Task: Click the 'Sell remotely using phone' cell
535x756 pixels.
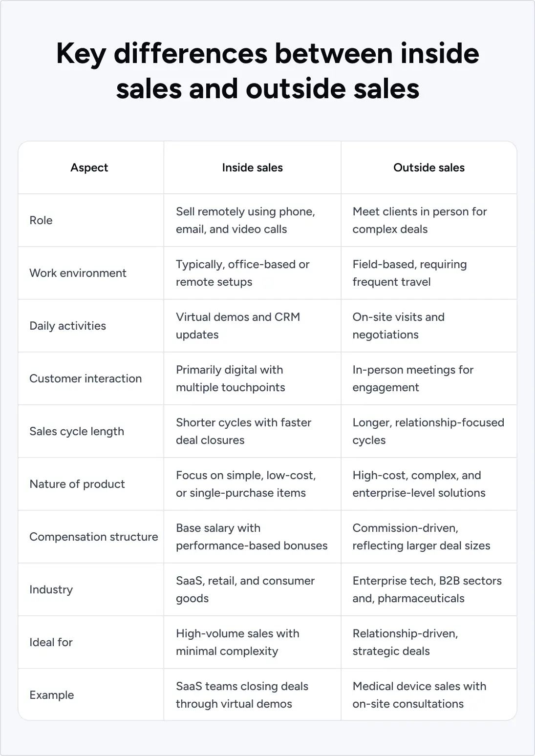Action: pos(245,220)
